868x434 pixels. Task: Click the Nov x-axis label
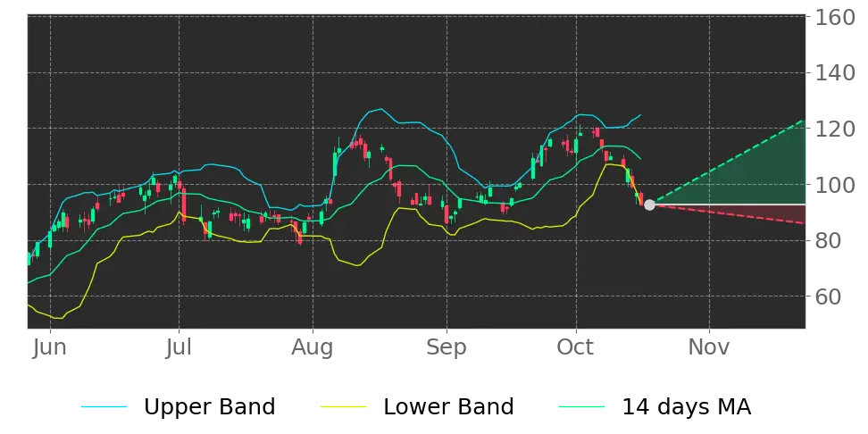point(709,347)
